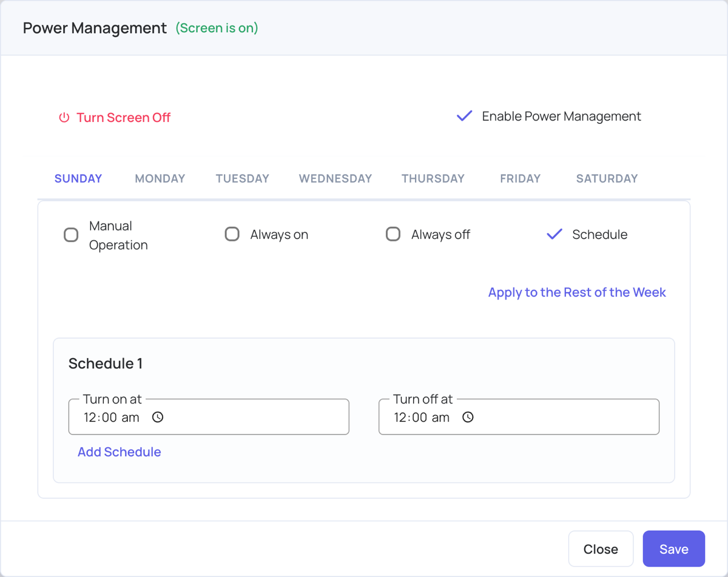The image size is (728, 577).
Task: Switch to the Sunday tab
Action: coord(78,178)
